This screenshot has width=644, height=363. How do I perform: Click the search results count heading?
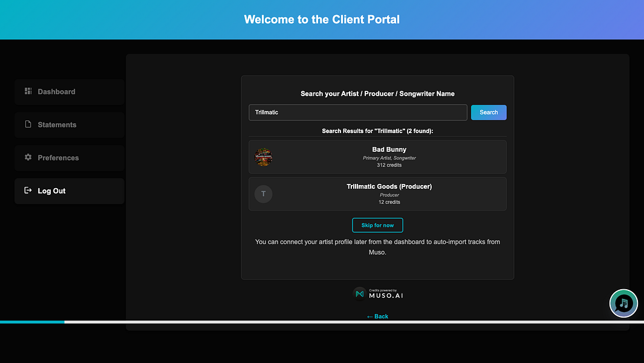(x=377, y=131)
